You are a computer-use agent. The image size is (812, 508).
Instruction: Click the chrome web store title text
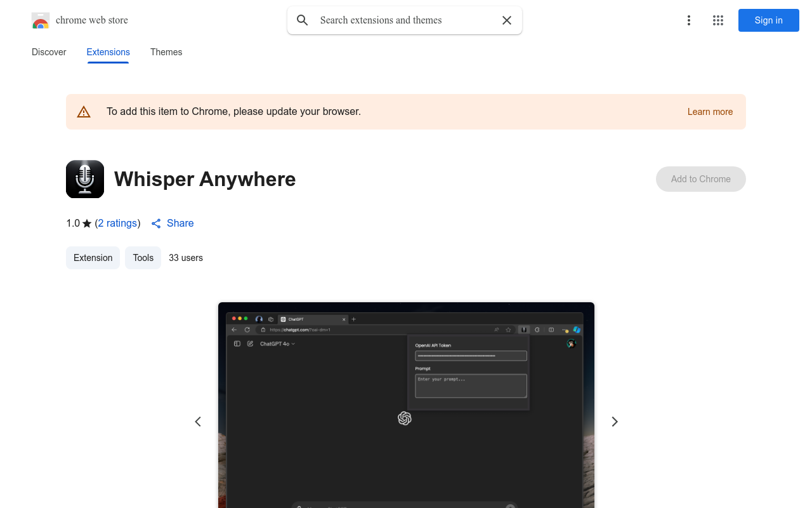click(x=92, y=20)
